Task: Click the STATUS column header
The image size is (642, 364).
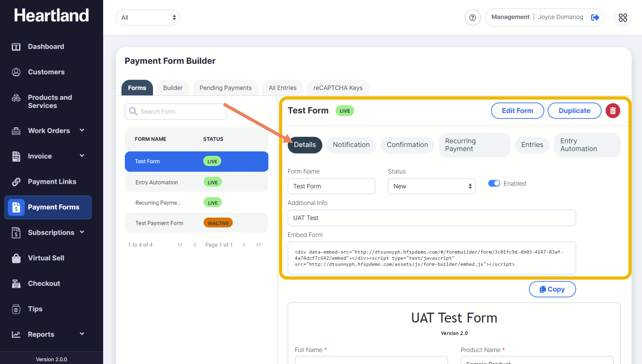Action: (x=213, y=139)
